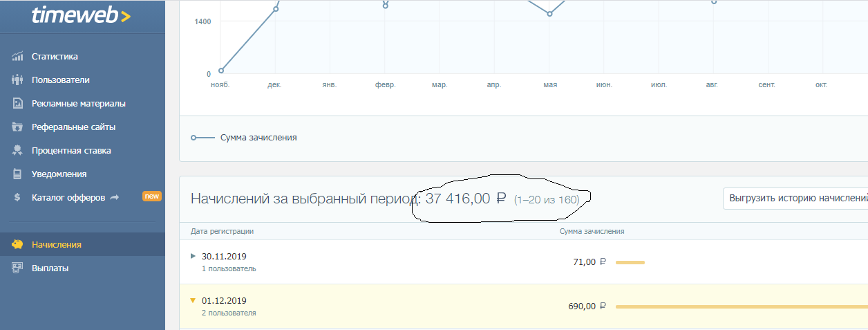This screenshot has width=868, height=330.
Task: Click the 30.11.2019 date text
Action: tap(224, 256)
